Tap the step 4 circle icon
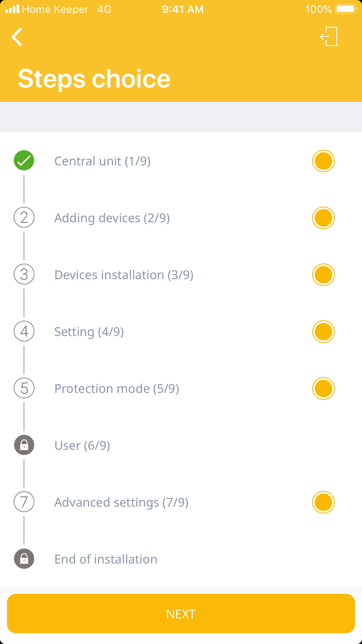362x644 pixels. pos(24,331)
